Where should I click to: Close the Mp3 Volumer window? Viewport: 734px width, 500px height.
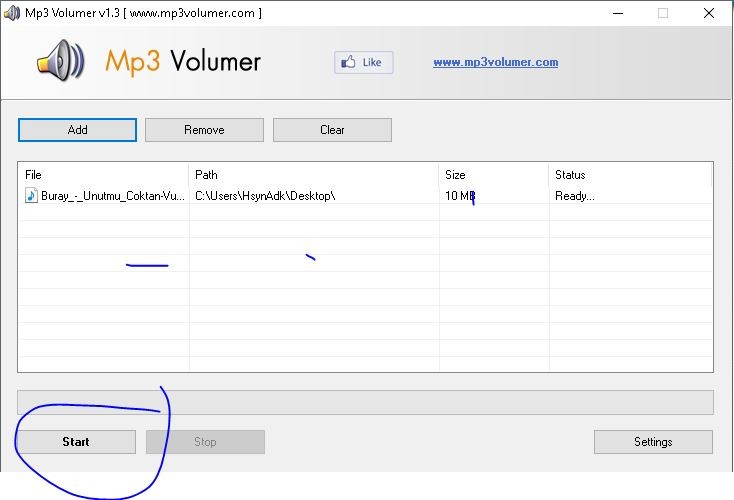pos(709,13)
